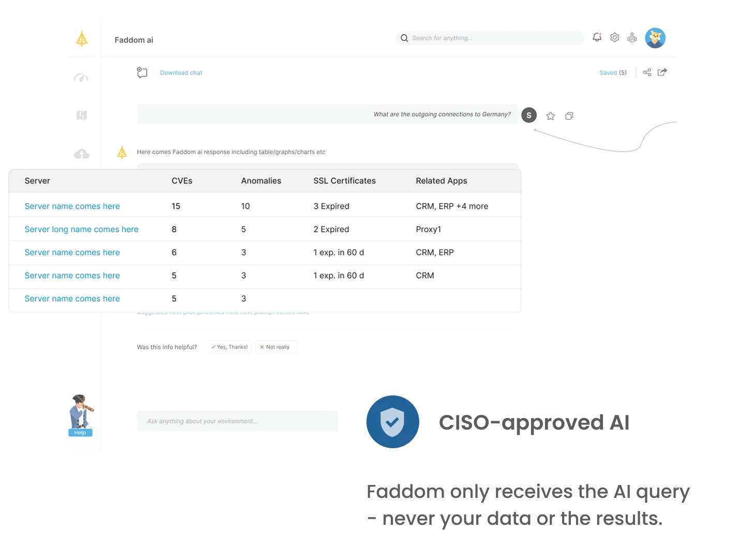This screenshot has height=560, width=736.
Task: Click the notifications bell icon
Action: pyautogui.click(x=597, y=37)
